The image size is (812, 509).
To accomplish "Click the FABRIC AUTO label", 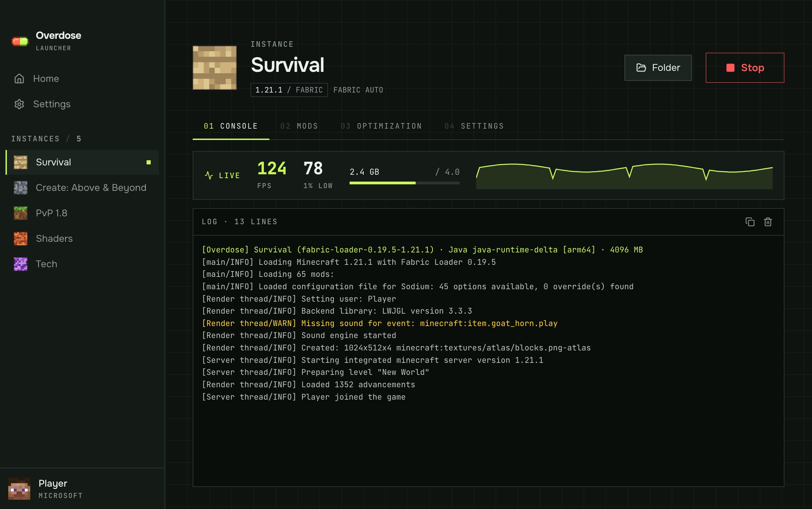I will pyautogui.click(x=358, y=90).
